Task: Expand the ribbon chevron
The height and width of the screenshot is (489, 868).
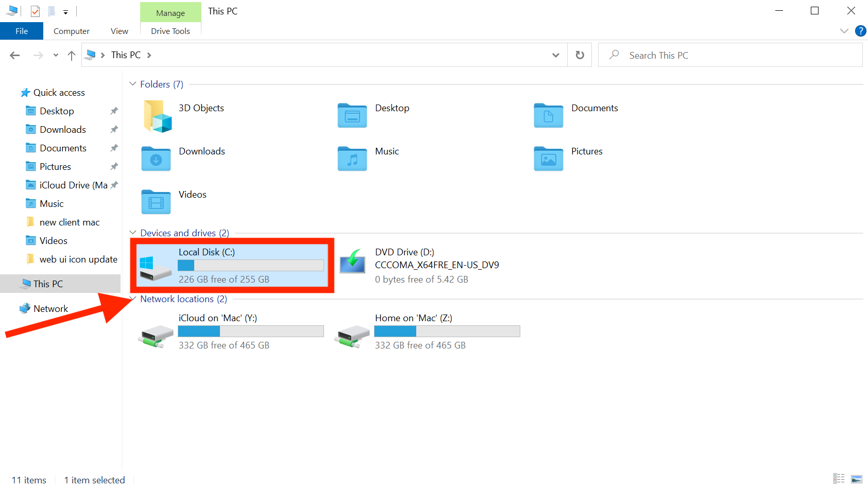Action: pos(844,31)
